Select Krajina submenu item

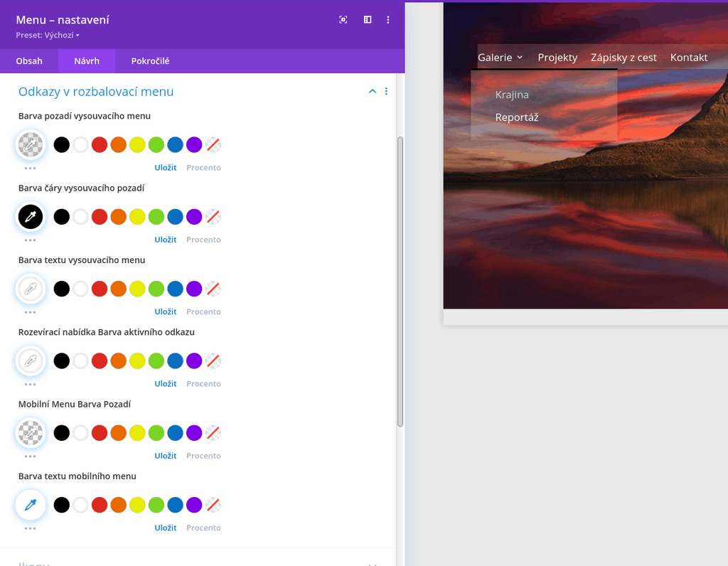pyautogui.click(x=512, y=95)
